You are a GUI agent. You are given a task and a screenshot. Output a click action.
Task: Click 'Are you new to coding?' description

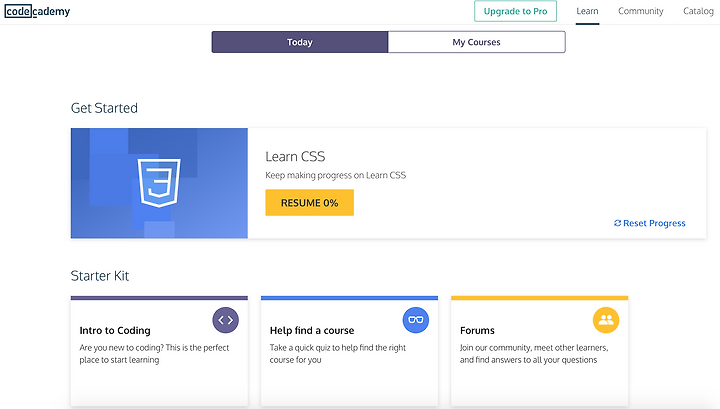click(x=154, y=354)
